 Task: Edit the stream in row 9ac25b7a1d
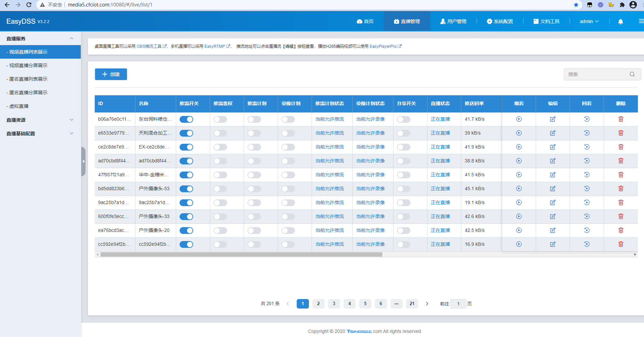tap(553, 202)
